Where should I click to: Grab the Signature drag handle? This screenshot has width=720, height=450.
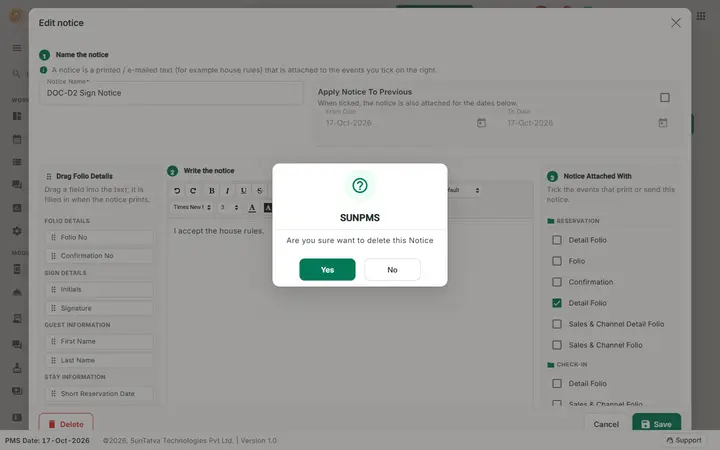click(53, 308)
